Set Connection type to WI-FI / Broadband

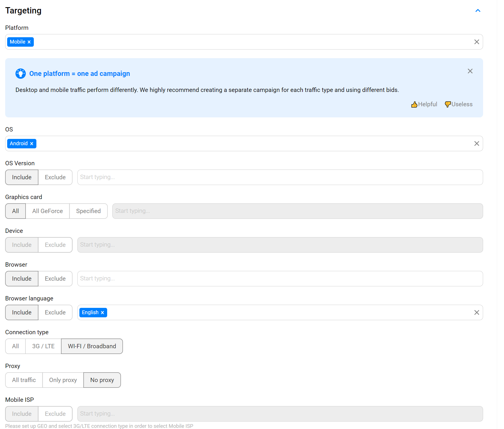[92, 346]
